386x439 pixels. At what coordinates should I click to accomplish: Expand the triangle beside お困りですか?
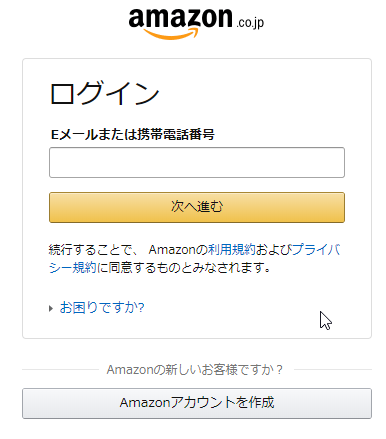tap(51, 308)
